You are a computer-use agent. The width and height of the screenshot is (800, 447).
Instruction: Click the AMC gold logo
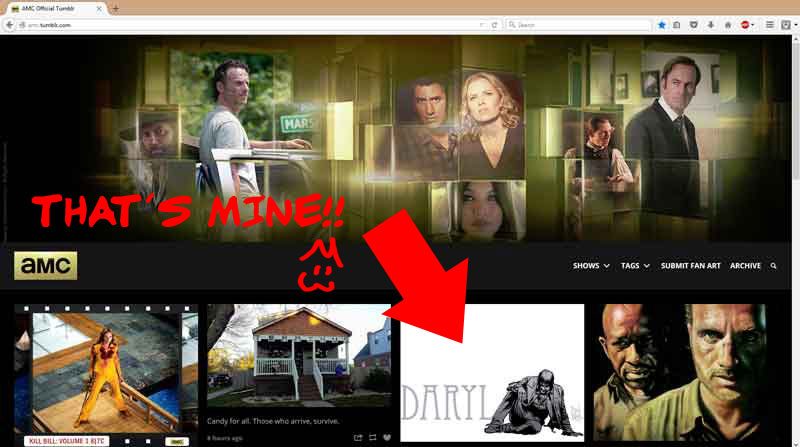[45, 265]
